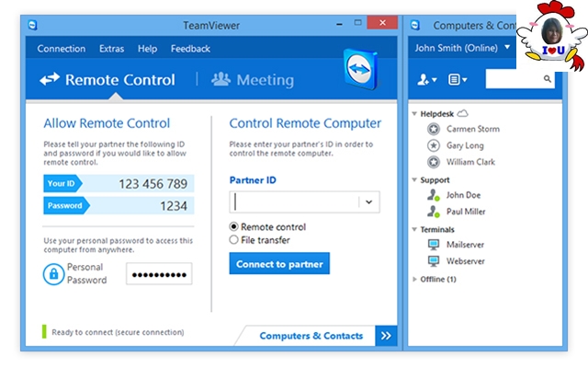Click the Meeting people icon
Image resolution: width=588 pixels, height=368 pixels.
coord(220,79)
